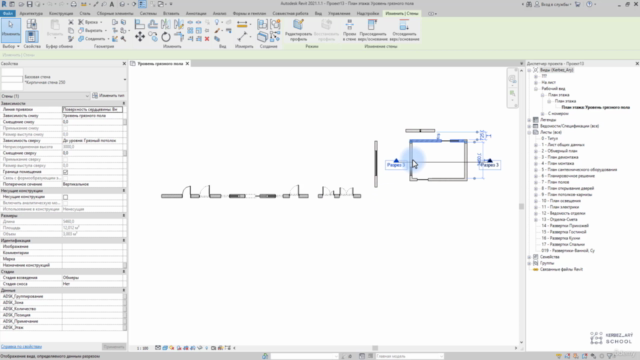
Task: Toggle the Structural checkbox
Action: pyautogui.click(x=65, y=197)
